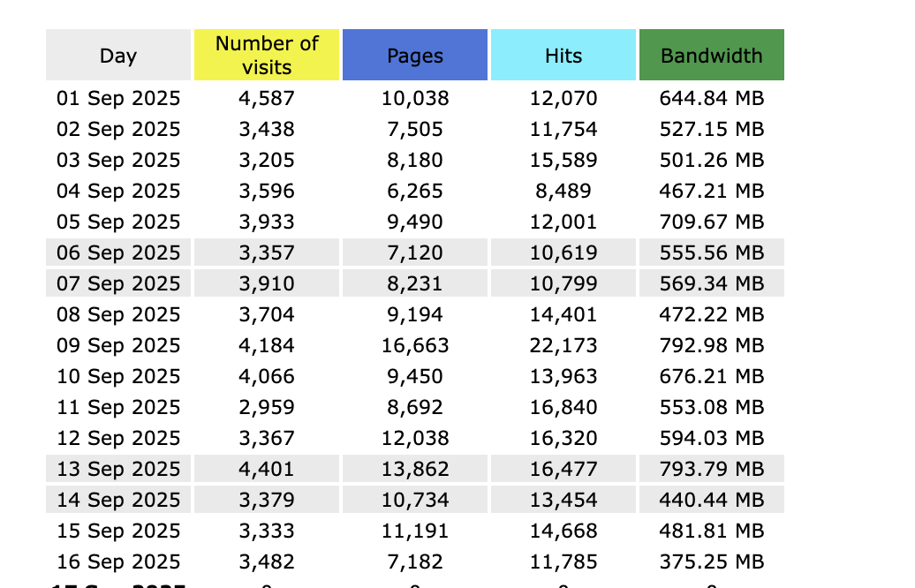Image resolution: width=915 pixels, height=588 pixels.
Task: Select the 14 Sep 2025 date cell
Action: (x=118, y=500)
